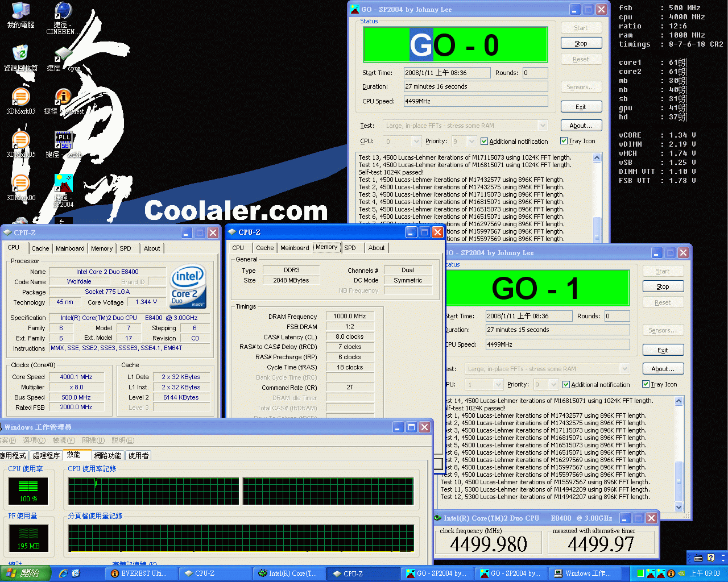Viewport: 728px width, 582px height.
Task: Open the About tab in the CPU-Z Memory window
Action: point(377,248)
